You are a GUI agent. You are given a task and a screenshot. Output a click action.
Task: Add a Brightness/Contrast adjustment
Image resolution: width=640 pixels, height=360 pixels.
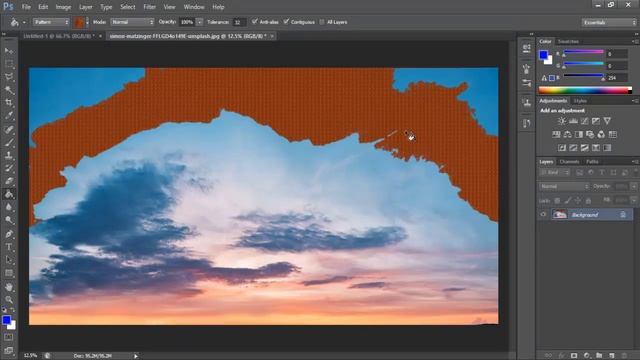[562, 121]
